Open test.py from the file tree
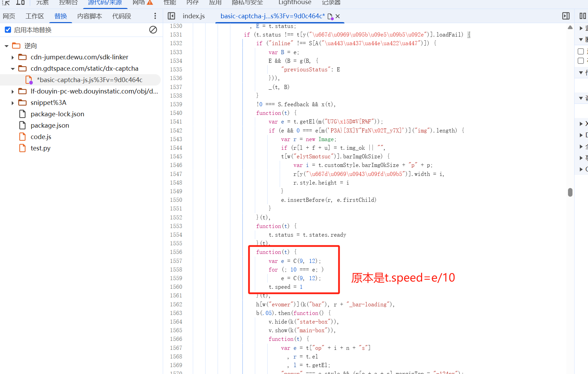The image size is (588, 374). [41, 148]
